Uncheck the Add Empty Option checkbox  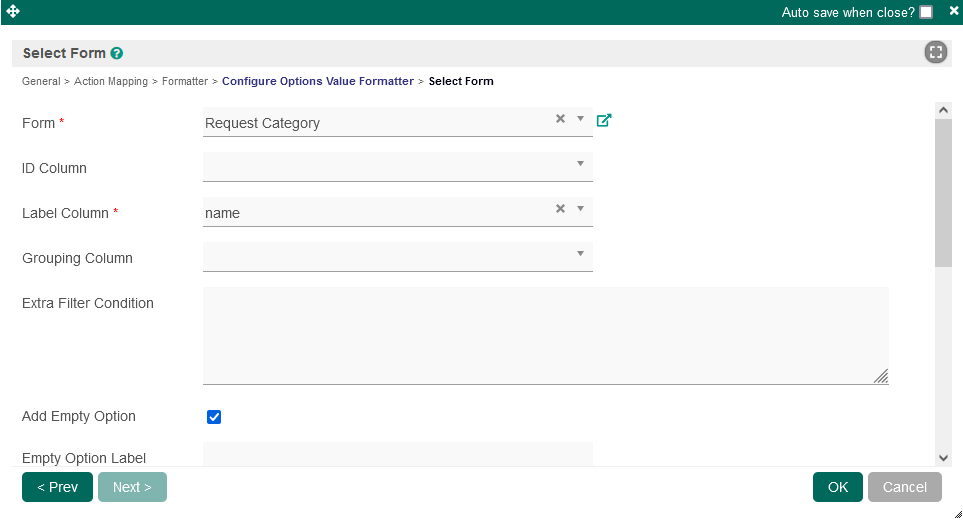click(x=214, y=417)
